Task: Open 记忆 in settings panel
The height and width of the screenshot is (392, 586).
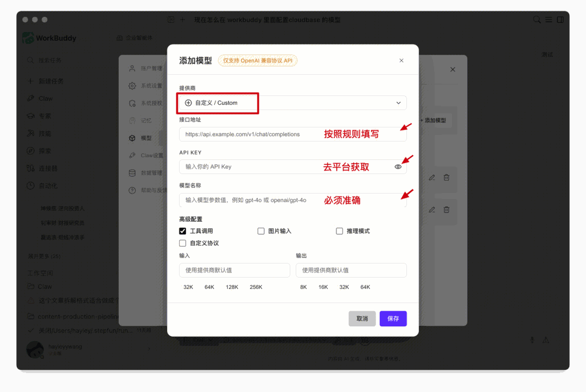Action: point(141,120)
